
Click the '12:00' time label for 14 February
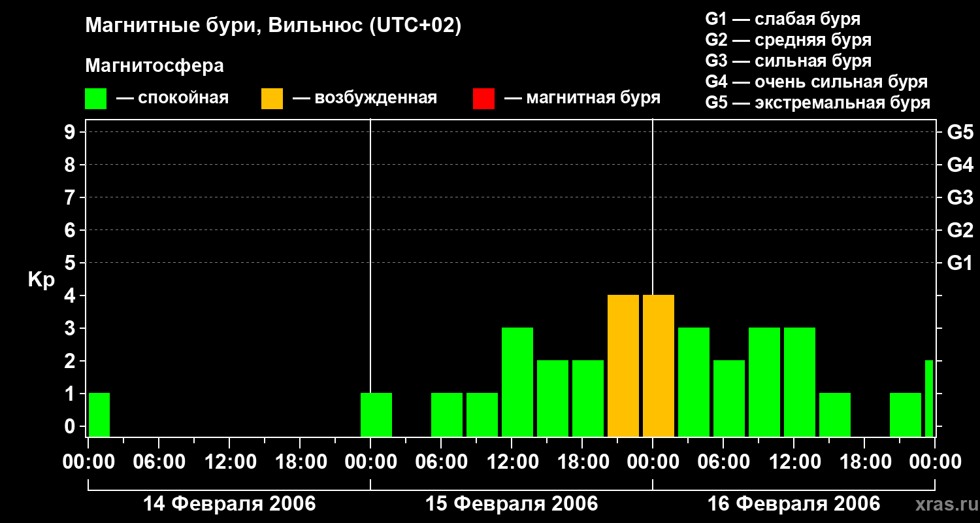pos(229,462)
